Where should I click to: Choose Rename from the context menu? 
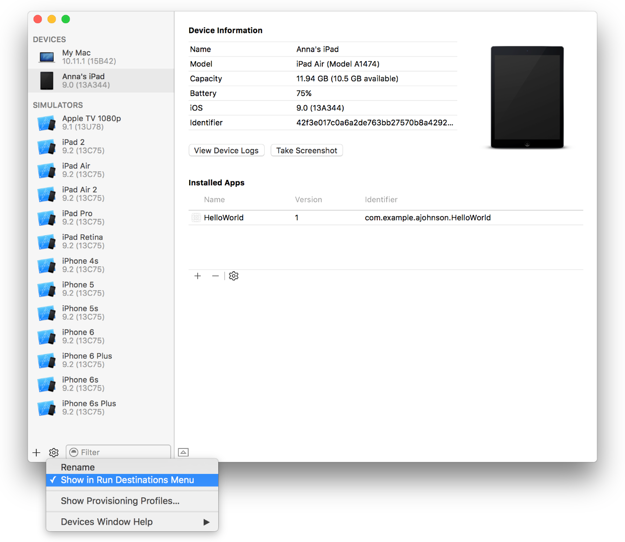point(132,467)
